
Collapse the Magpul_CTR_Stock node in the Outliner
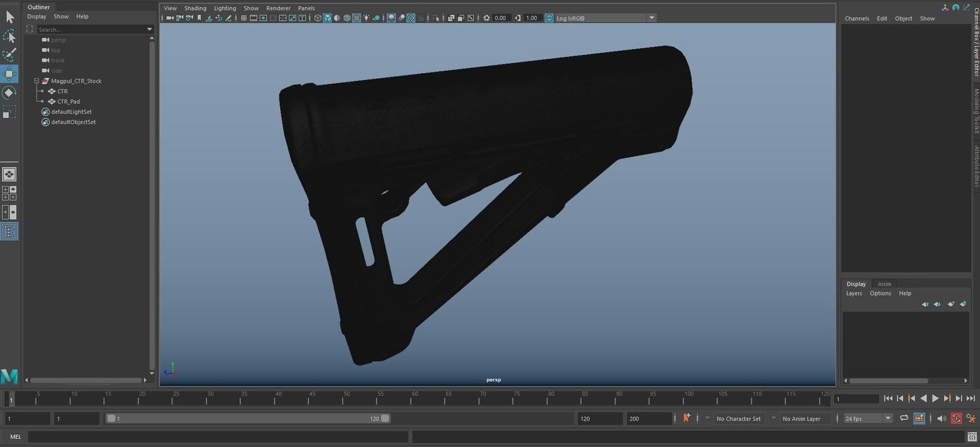pos(37,81)
